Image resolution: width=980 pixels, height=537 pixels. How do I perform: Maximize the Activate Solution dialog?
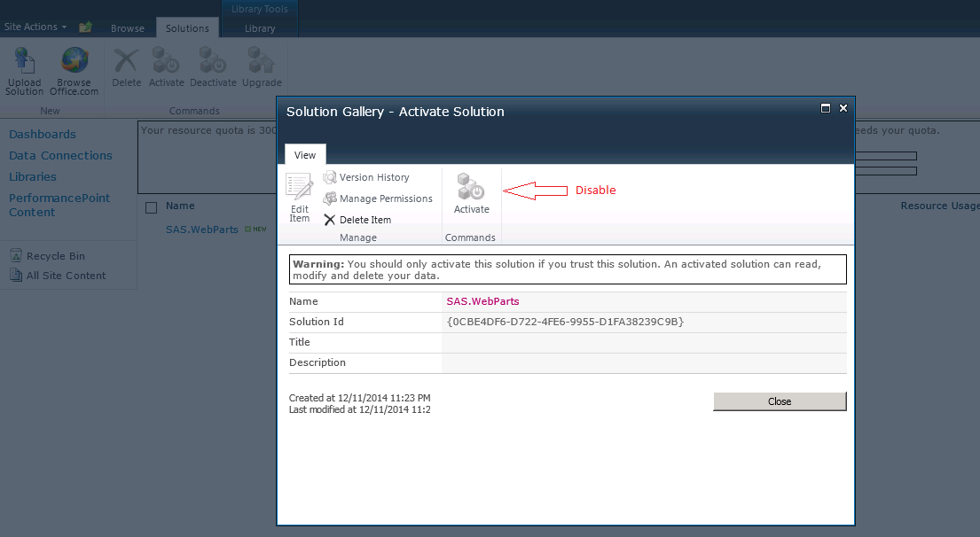point(826,108)
